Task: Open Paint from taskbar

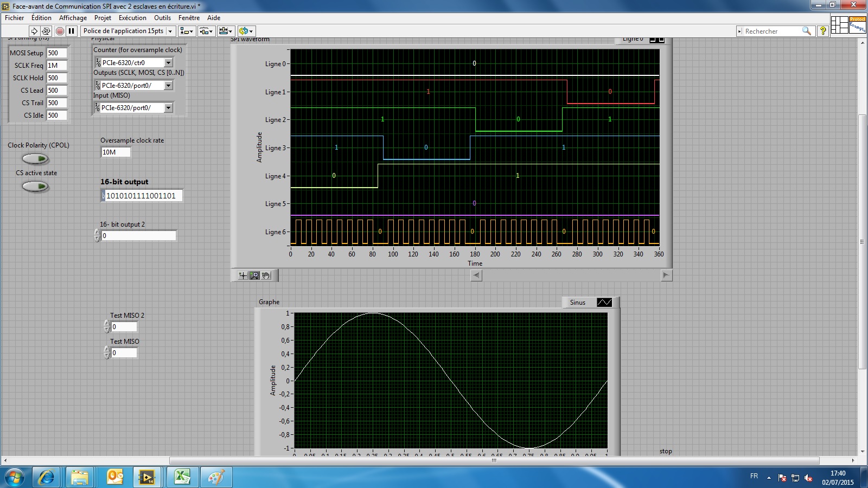Action: [215, 477]
